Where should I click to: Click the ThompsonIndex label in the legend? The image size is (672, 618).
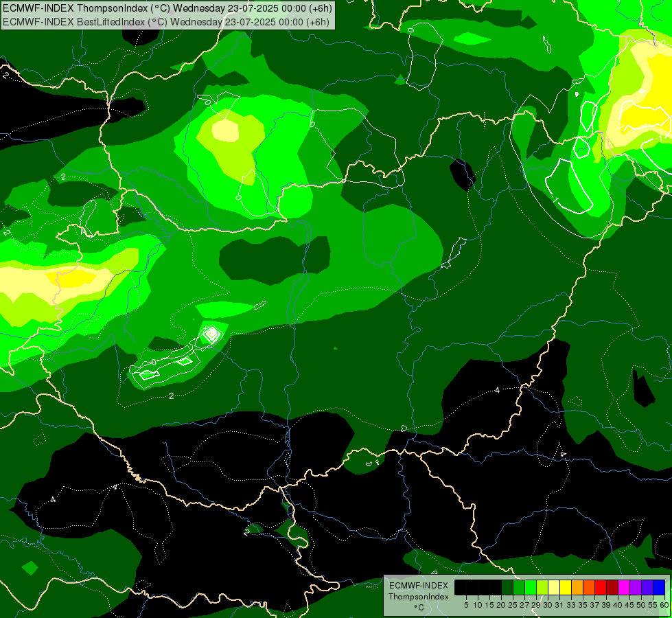(x=419, y=597)
